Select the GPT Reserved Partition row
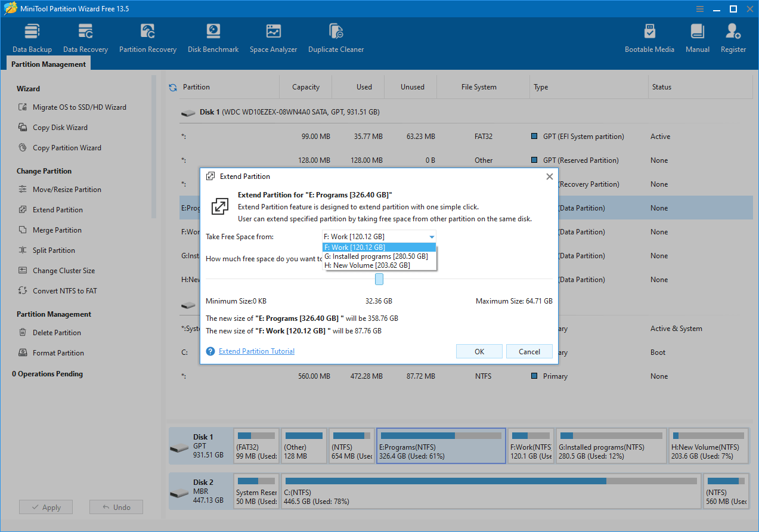This screenshot has height=532, width=759. coord(466,160)
